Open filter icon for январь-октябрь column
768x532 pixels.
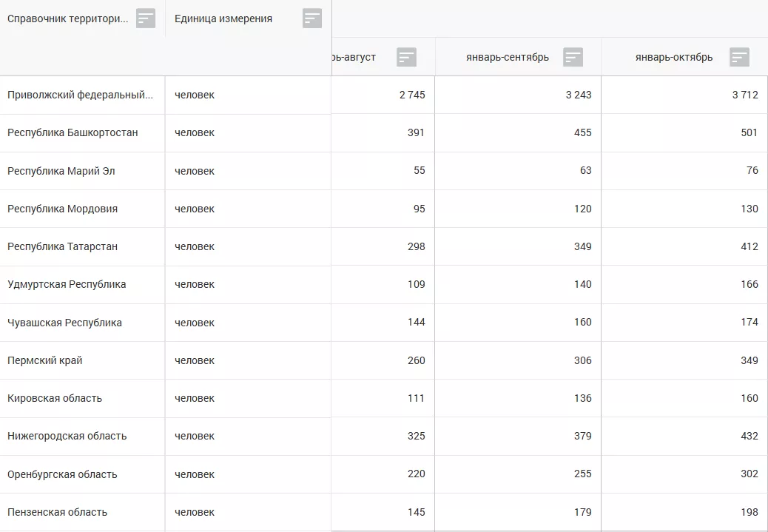739,57
